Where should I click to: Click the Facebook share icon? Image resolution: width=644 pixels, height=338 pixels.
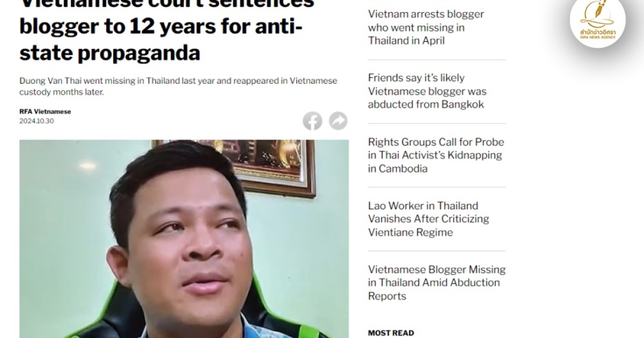click(312, 121)
